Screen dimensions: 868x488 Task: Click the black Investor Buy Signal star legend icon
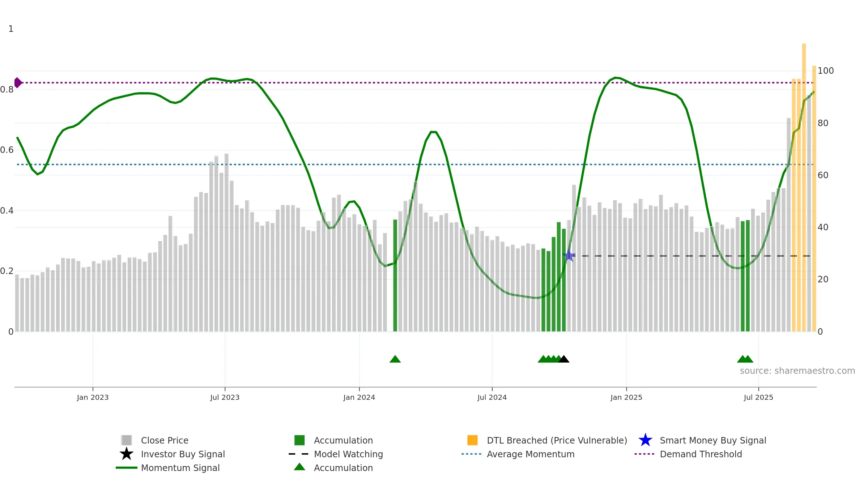pos(127,454)
